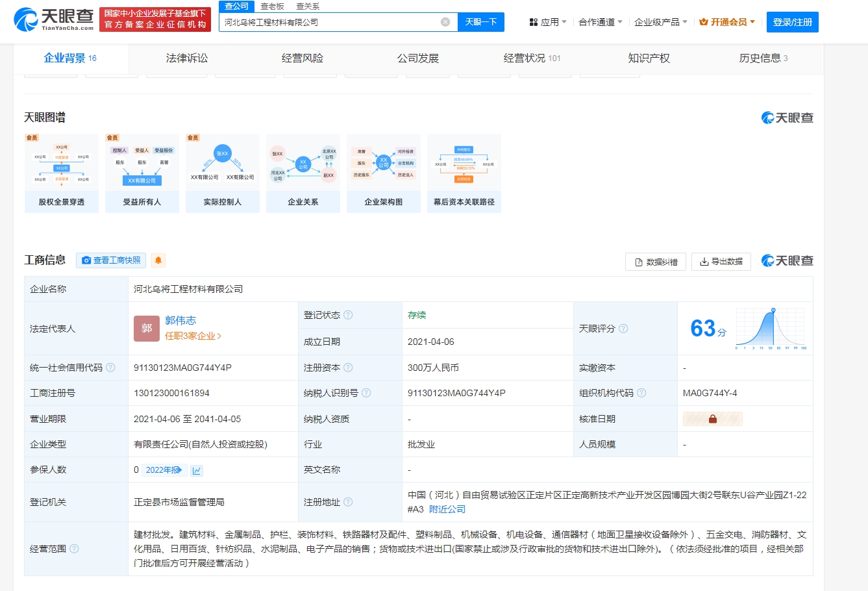This screenshot has width=868, height=591.
Task: Click registration number 130123000161894
Action: 171,393
